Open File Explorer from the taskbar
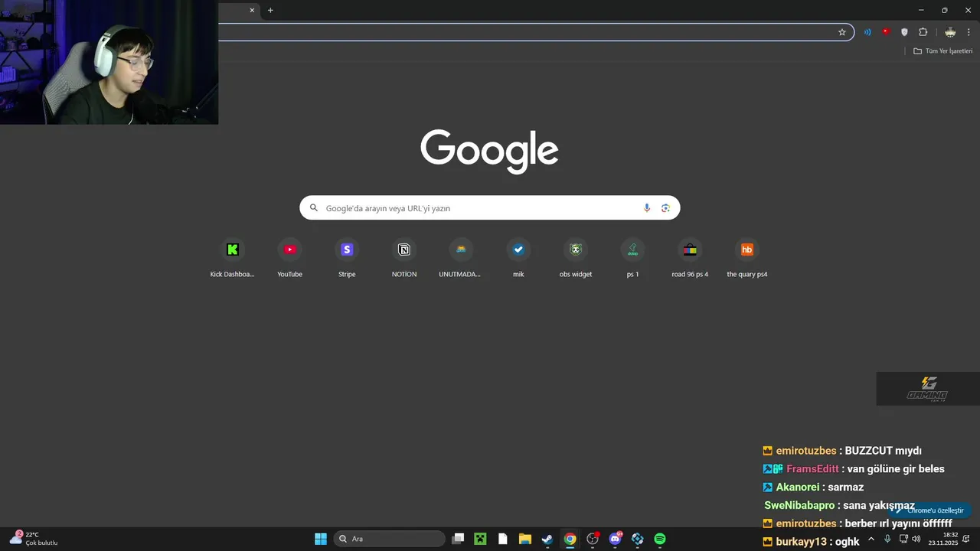 click(524, 539)
